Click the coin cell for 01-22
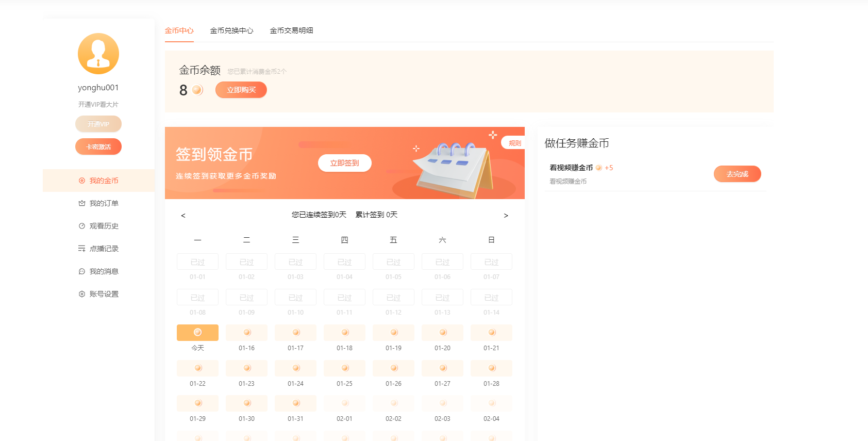Screen dimensions: 868x441 click(x=197, y=368)
